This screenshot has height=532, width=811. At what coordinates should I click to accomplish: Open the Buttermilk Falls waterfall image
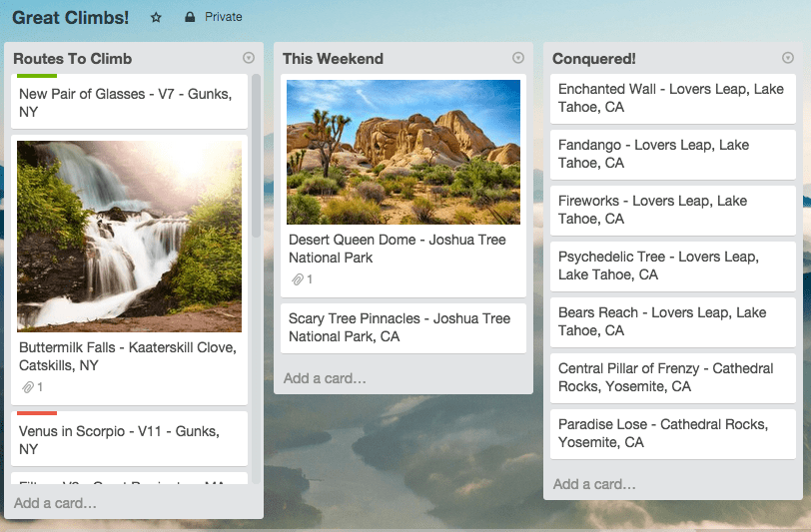tap(129, 236)
